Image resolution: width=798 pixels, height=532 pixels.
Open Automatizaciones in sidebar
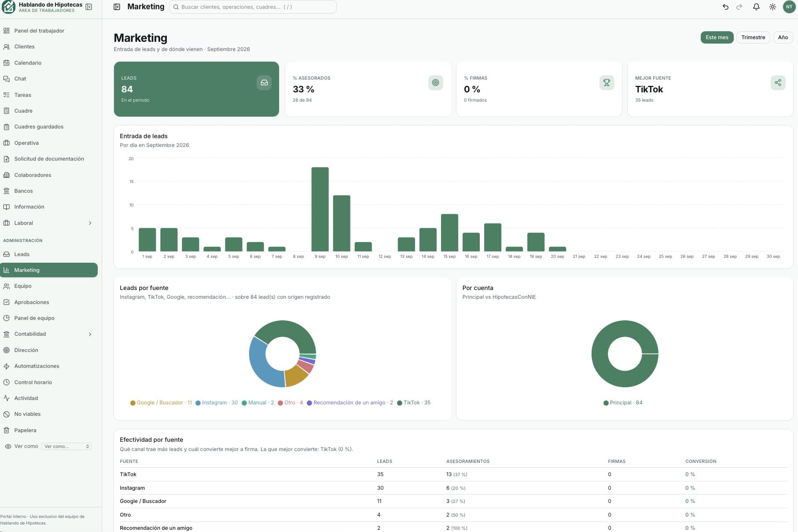click(x=49, y=366)
